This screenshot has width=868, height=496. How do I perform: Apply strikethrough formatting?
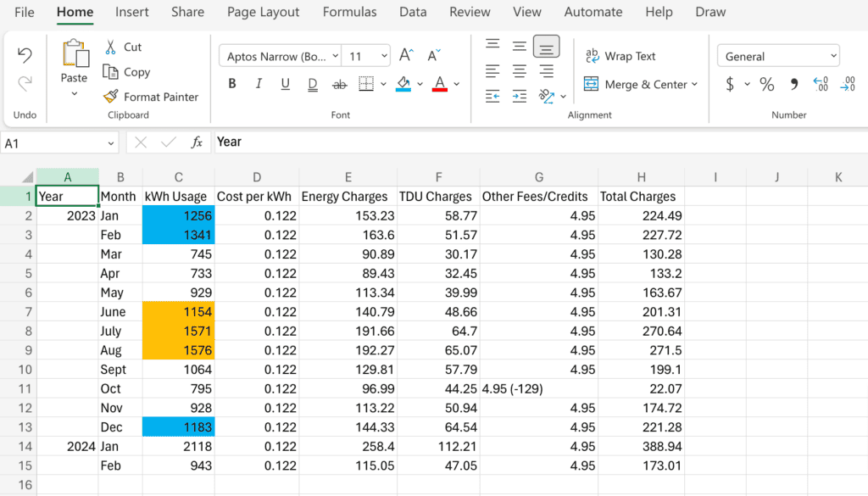pyautogui.click(x=338, y=84)
